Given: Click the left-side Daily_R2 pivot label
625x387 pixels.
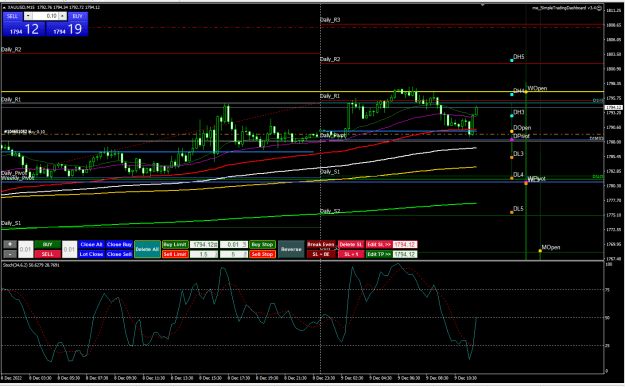Looking at the screenshot, I should point(11,49).
